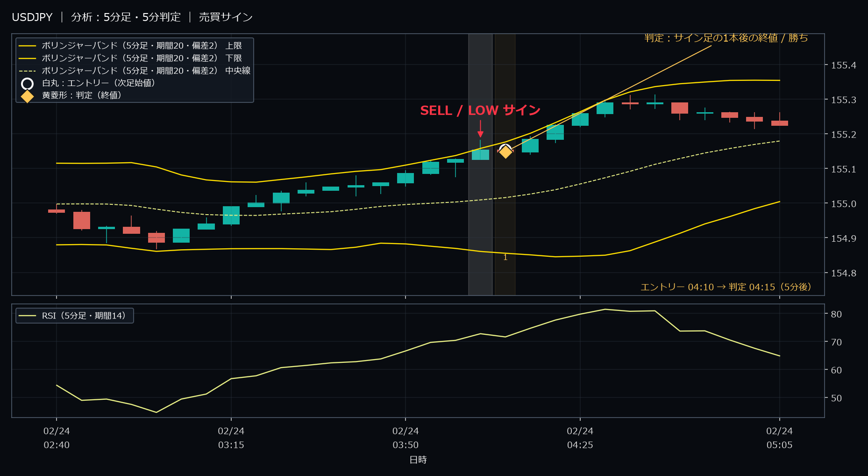Click the 155.2 price axis label
Image resolution: width=868 pixels, height=476 pixels.
point(844,135)
